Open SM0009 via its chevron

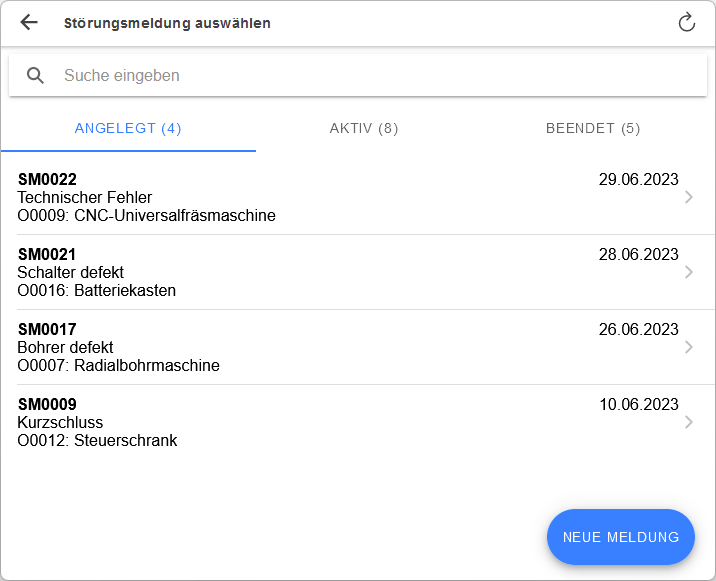coord(688,422)
